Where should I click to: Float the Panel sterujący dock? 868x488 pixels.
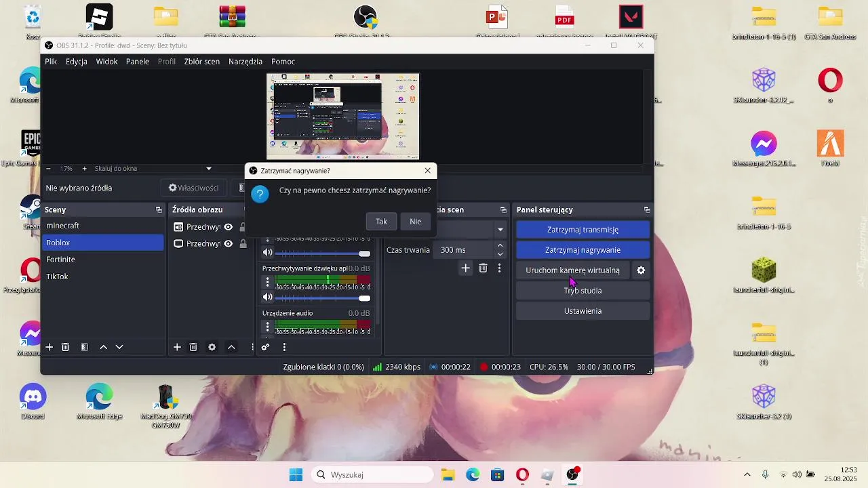click(x=647, y=210)
